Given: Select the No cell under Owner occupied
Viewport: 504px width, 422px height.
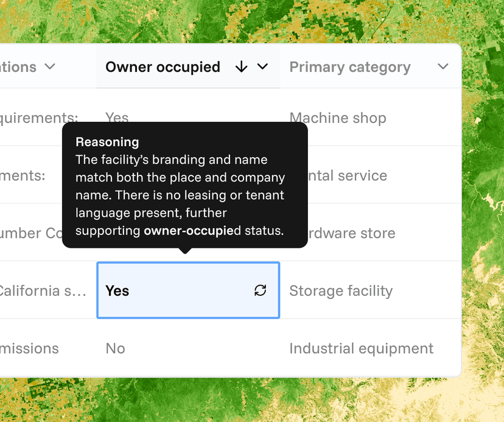Looking at the screenshot, I should (115, 348).
